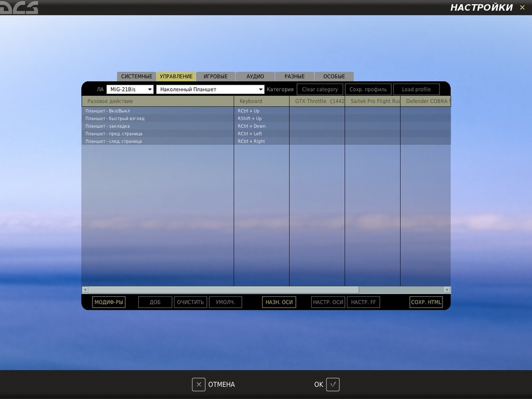Click the ДОБ button
The height and width of the screenshot is (399, 532).
coord(154,302)
